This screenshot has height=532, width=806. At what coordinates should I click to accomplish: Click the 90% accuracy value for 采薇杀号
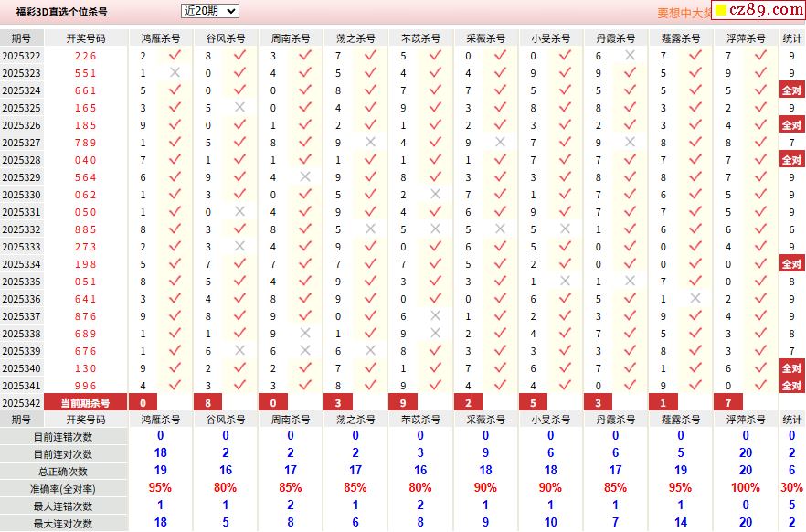point(485,487)
